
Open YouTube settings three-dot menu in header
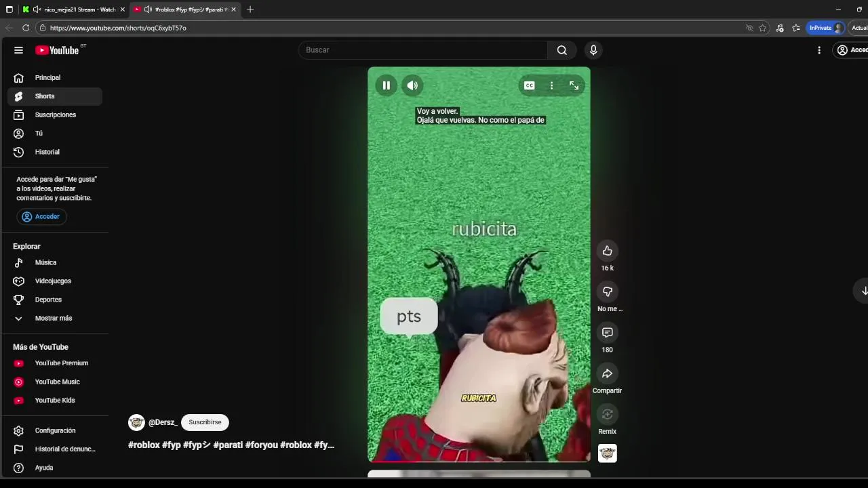tap(819, 50)
